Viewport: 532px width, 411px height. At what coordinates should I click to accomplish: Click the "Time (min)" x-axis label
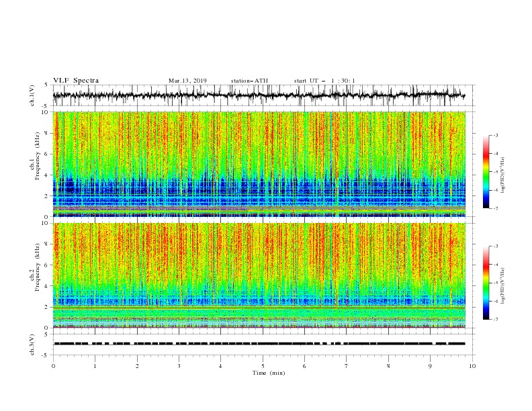(269, 373)
